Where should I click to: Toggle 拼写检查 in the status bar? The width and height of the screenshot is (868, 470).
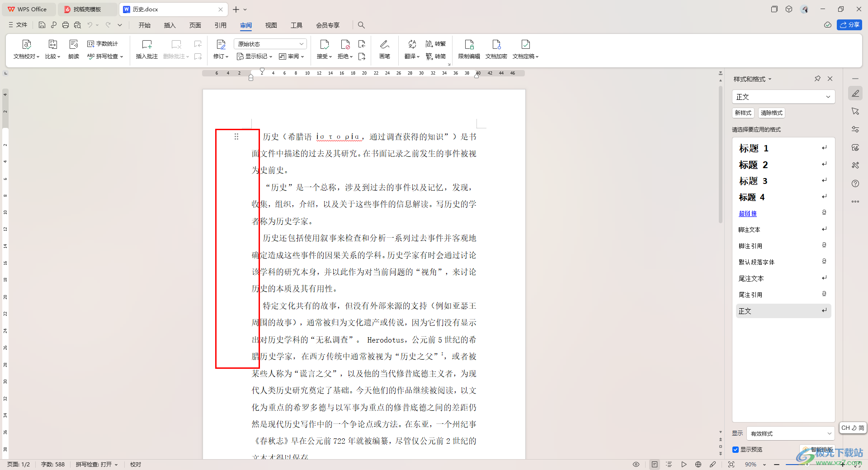(x=96, y=464)
